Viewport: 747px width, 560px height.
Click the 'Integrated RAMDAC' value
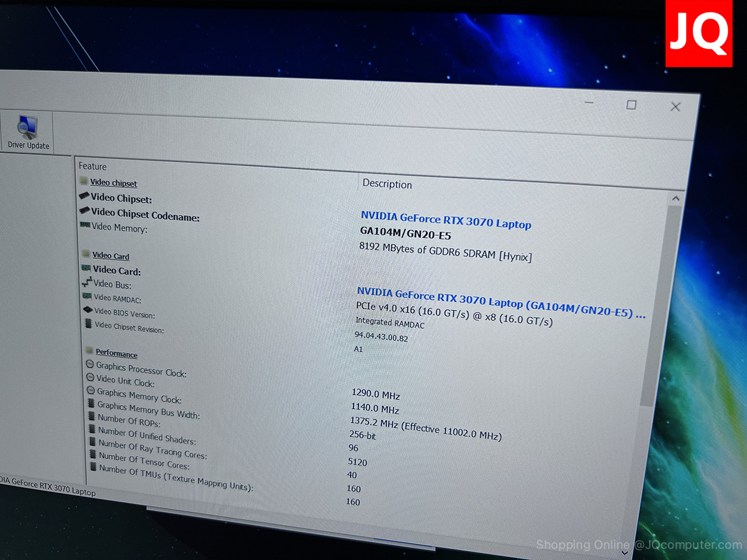(390, 323)
